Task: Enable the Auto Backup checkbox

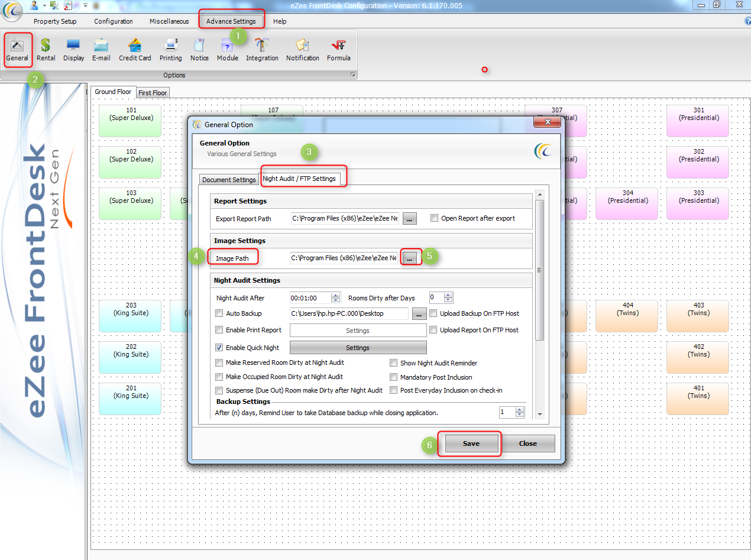Action: click(x=219, y=313)
